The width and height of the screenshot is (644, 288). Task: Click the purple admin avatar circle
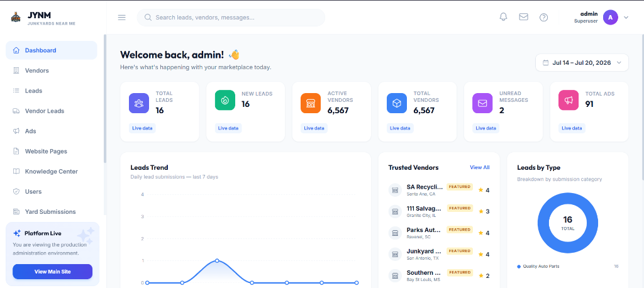click(610, 17)
